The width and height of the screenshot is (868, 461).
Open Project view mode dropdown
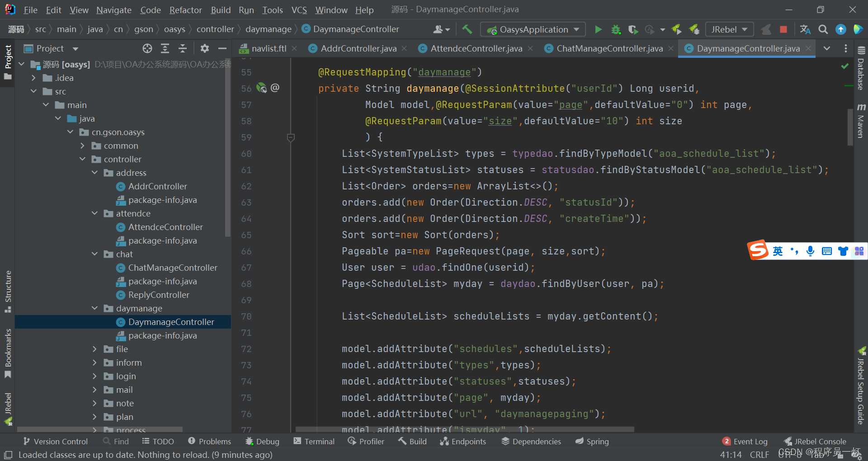(75, 48)
